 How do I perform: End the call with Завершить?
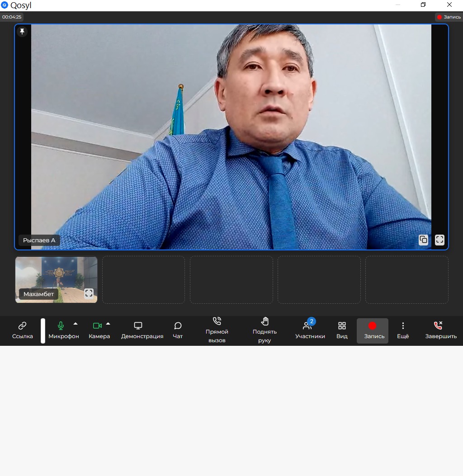438,326
